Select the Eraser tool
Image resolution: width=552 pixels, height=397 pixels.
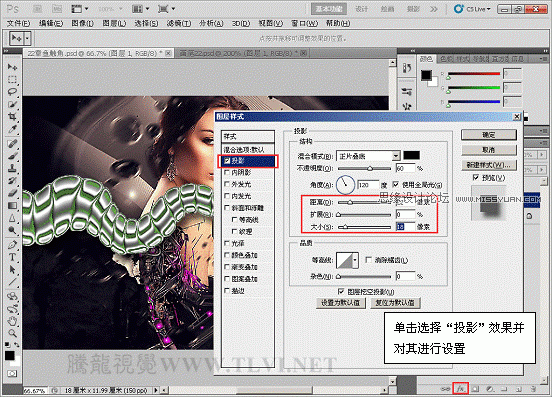[x=12, y=193]
